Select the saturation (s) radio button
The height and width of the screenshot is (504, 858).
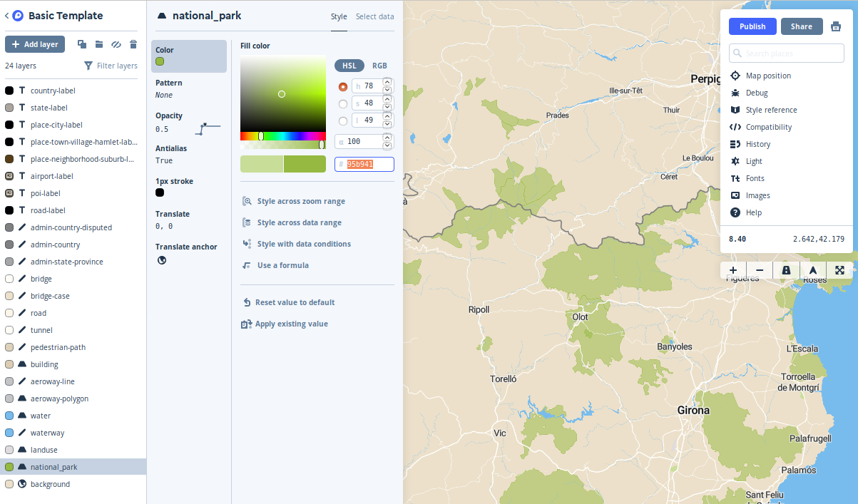click(x=343, y=103)
